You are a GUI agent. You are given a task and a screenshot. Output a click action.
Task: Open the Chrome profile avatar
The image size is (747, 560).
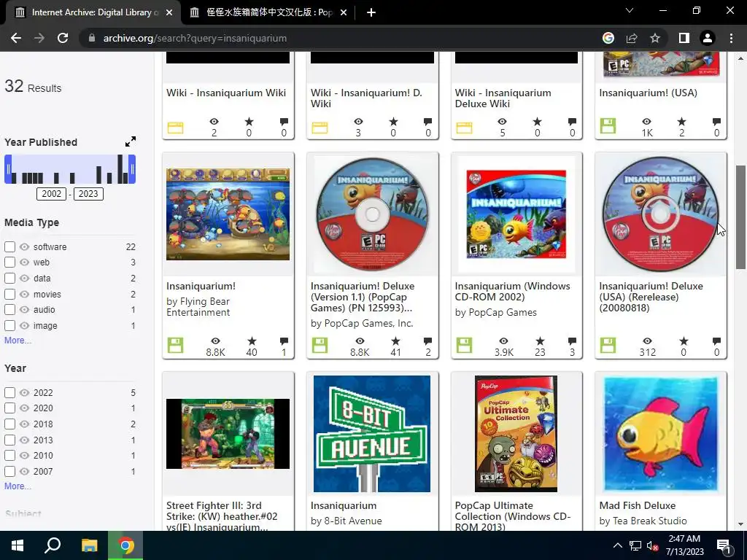[707, 38]
